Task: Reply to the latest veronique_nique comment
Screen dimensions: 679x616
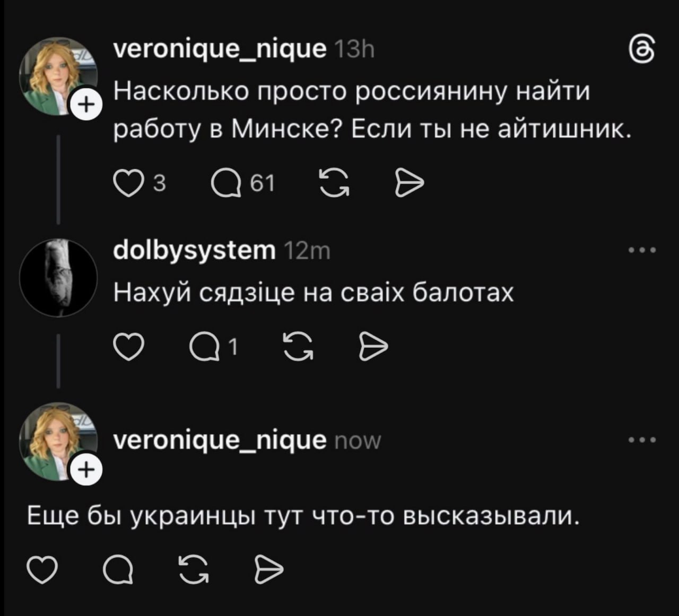Action: click(118, 570)
